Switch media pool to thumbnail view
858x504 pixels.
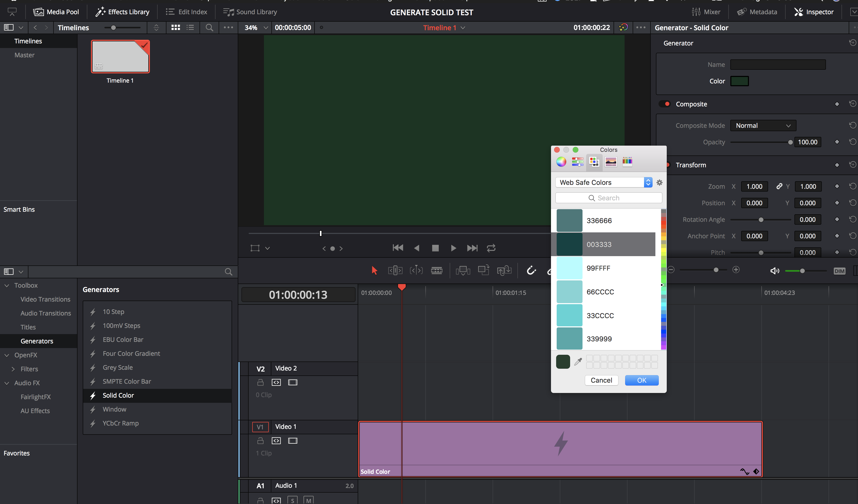(176, 28)
